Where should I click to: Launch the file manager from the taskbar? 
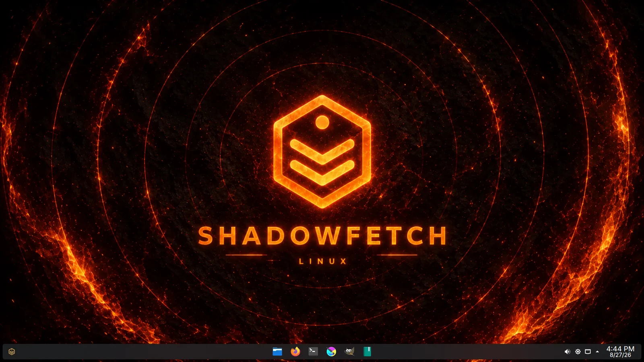coord(277,352)
